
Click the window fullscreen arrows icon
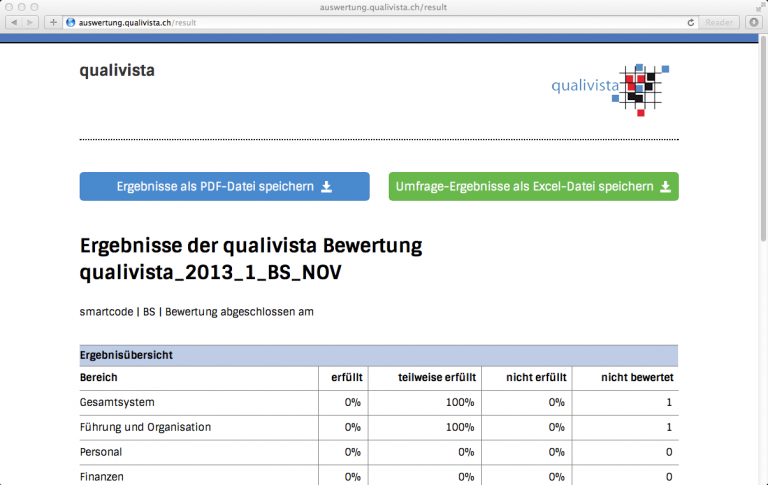[760, 7]
